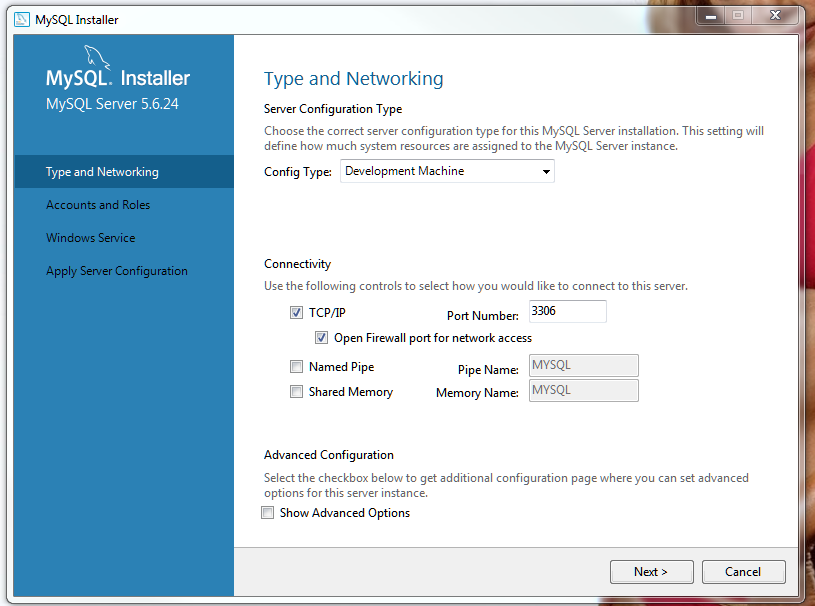
Task: Select the Type and Networking step
Action: [x=102, y=172]
